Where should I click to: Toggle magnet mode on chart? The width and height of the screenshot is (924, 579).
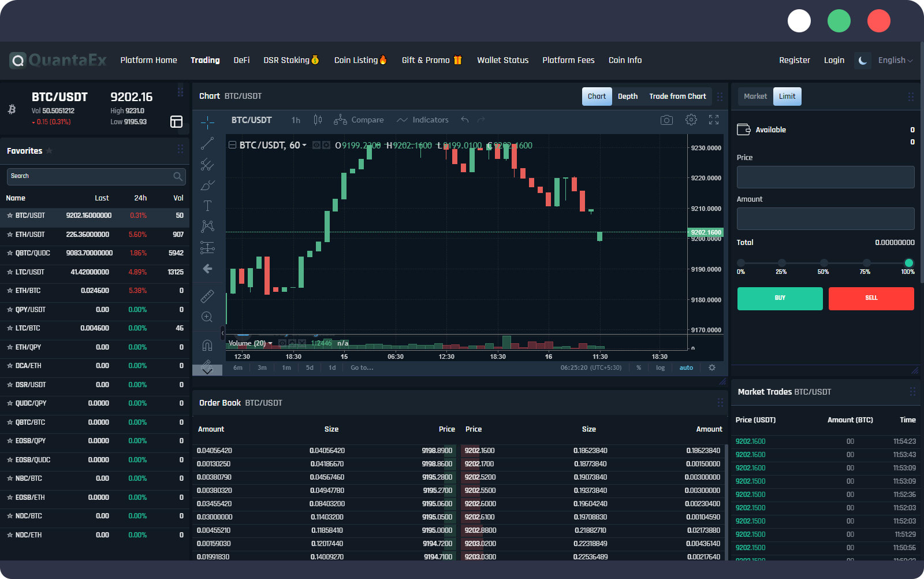pos(207,346)
